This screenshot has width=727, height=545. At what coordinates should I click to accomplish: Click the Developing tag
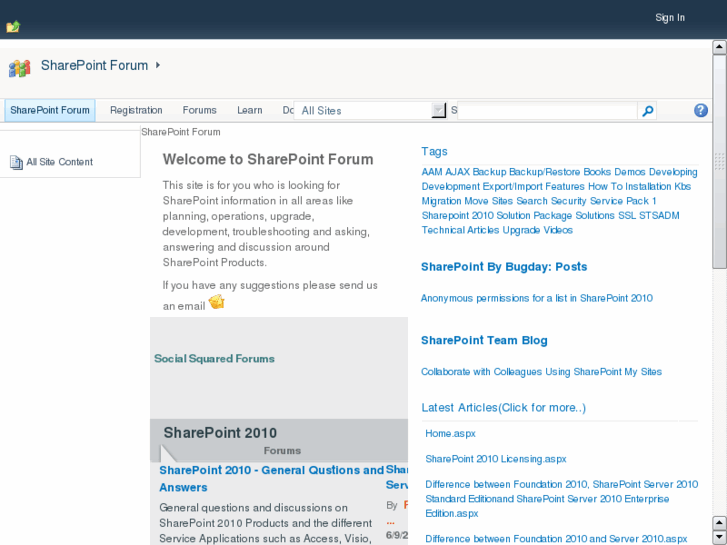pyautogui.click(x=673, y=172)
